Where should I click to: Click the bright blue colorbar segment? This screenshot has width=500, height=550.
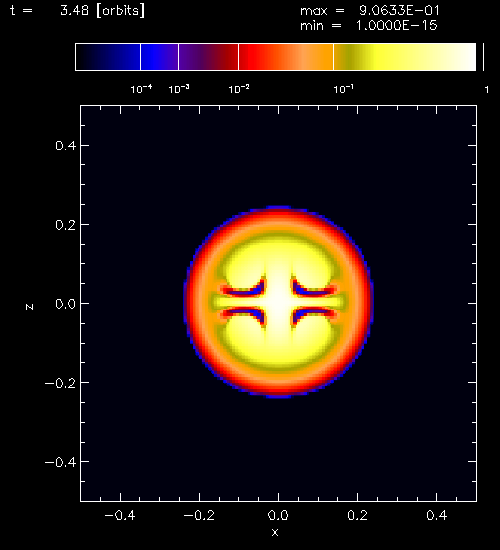(159, 57)
